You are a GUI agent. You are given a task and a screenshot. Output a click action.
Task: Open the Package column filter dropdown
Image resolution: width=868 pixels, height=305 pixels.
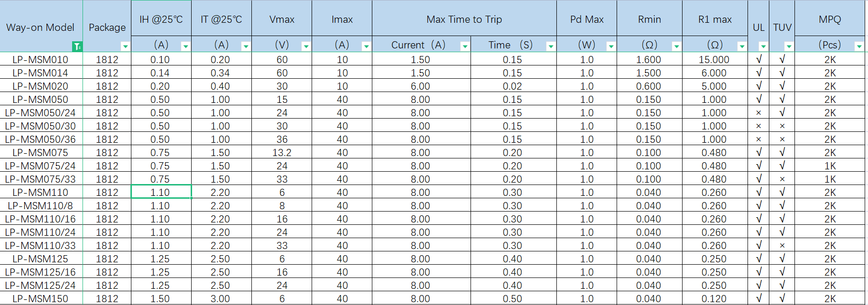[125, 46]
